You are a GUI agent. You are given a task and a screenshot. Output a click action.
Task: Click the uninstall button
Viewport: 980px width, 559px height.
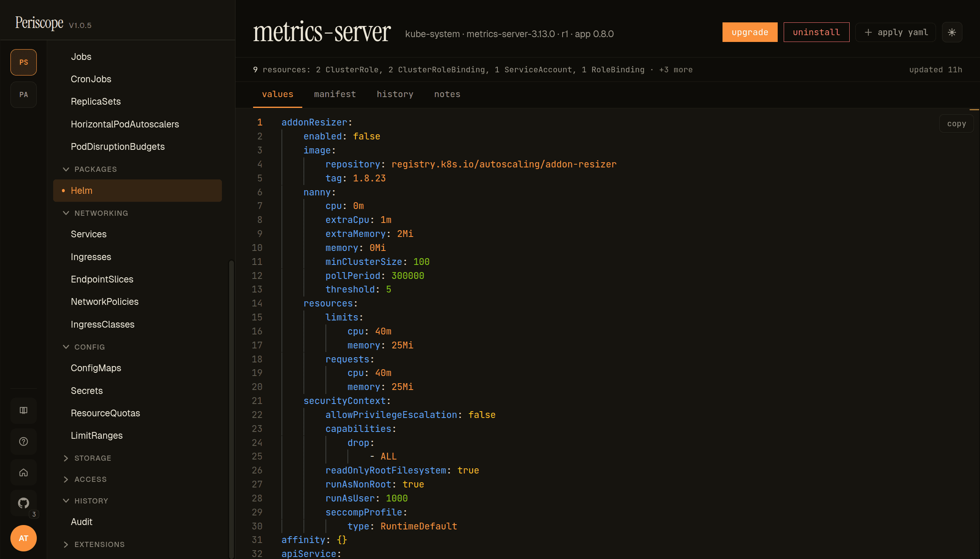(x=816, y=32)
